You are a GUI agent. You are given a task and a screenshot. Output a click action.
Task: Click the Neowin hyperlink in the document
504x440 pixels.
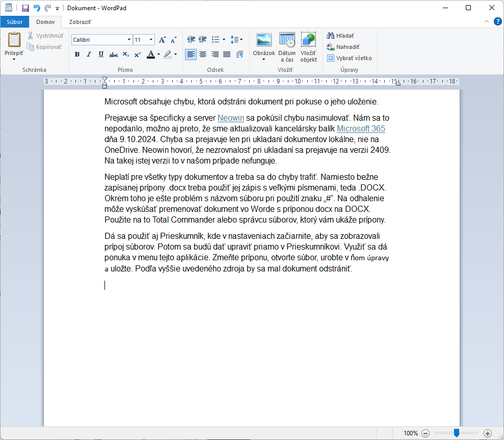point(231,118)
